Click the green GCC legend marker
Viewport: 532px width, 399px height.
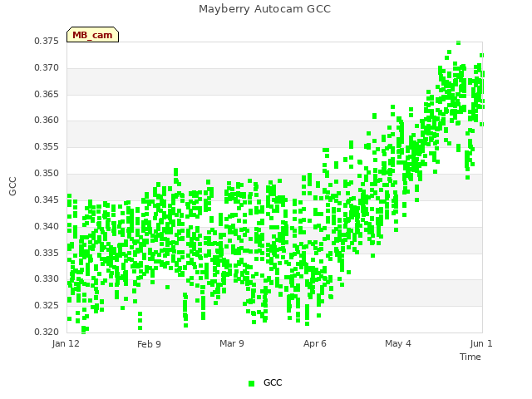(x=251, y=383)
